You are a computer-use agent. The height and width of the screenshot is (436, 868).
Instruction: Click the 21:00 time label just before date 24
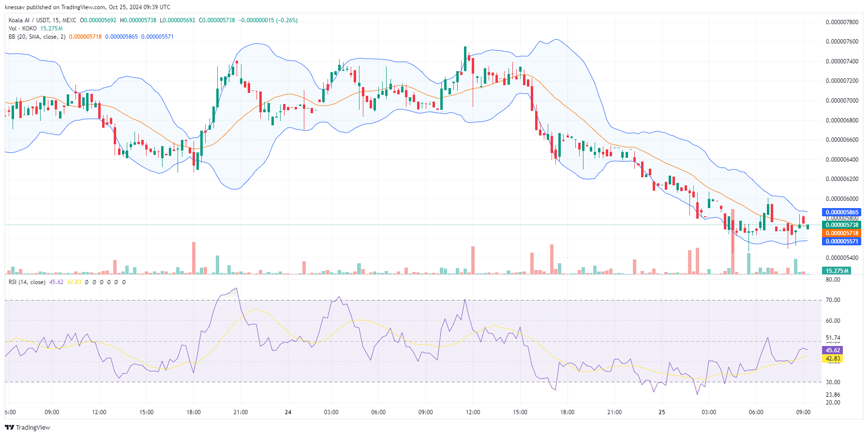[x=240, y=412]
